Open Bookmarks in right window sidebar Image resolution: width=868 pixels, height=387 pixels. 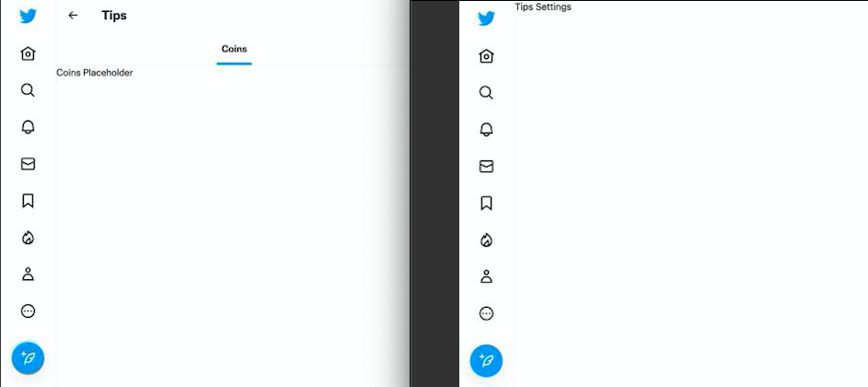pyautogui.click(x=486, y=203)
